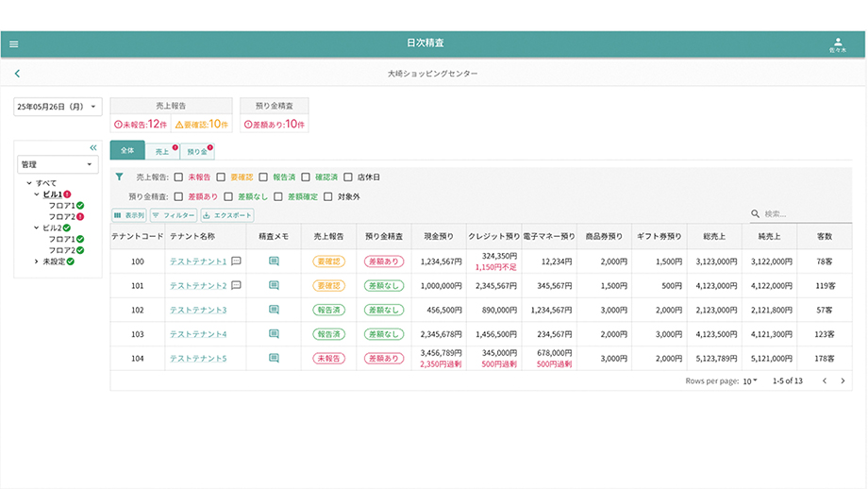Open the 管理 dropdown in sidebar
The image size is (868, 489).
pos(58,164)
